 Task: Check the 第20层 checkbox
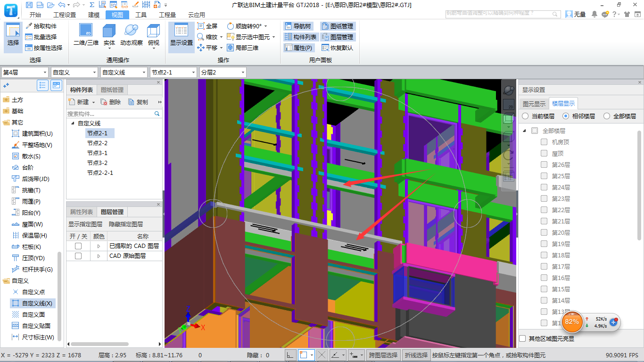point(544,232)
